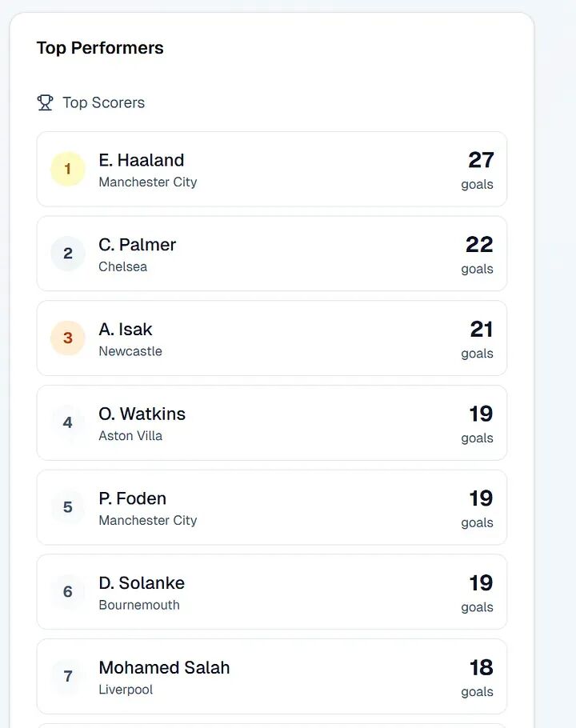Click the trophy icon beside Top Scorers
Screen dimensions: 576x728
pos(45,102)
